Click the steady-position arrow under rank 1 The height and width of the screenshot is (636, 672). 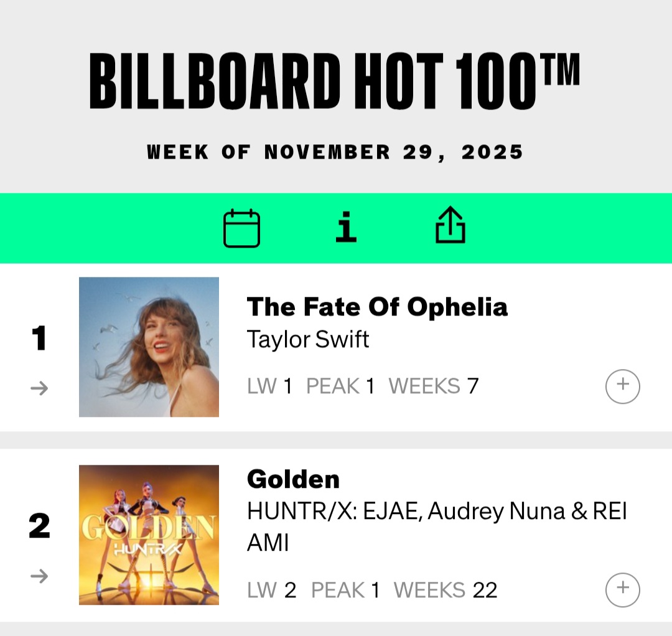tap(39, 389)
